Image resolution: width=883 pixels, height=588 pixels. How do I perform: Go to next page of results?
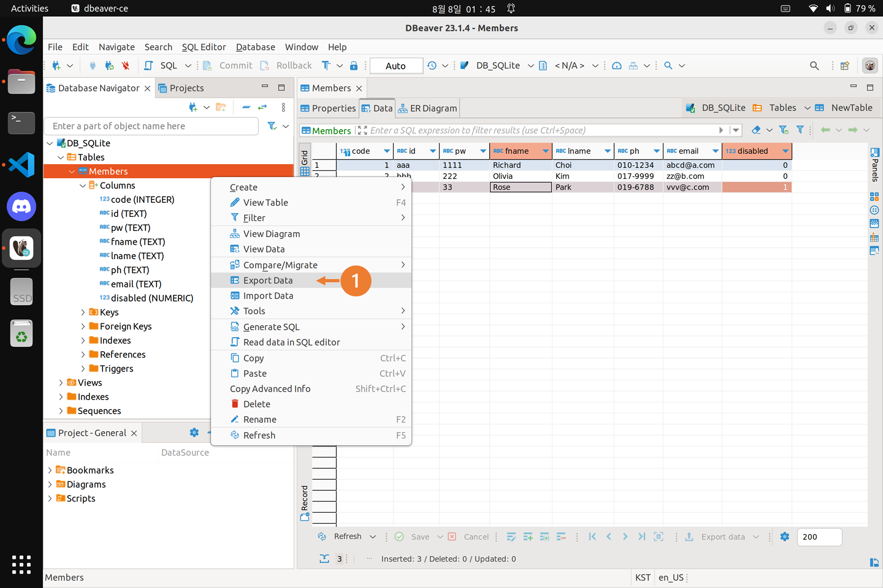(x=625, y=537)
